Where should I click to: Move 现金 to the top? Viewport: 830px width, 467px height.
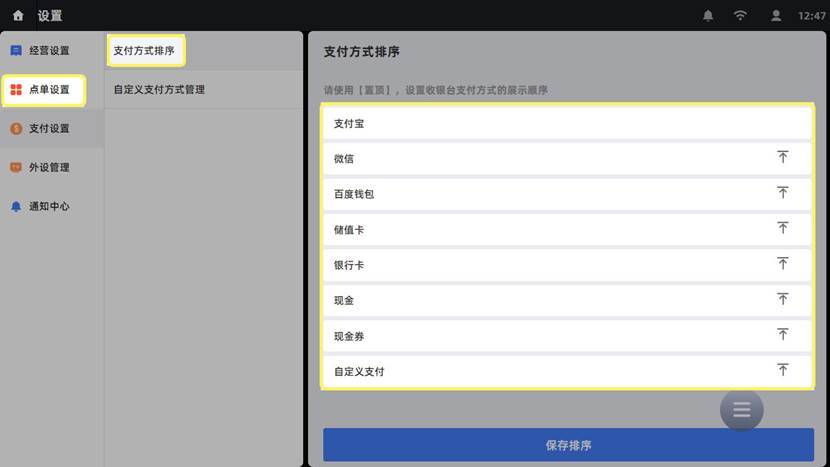(782, 299)
